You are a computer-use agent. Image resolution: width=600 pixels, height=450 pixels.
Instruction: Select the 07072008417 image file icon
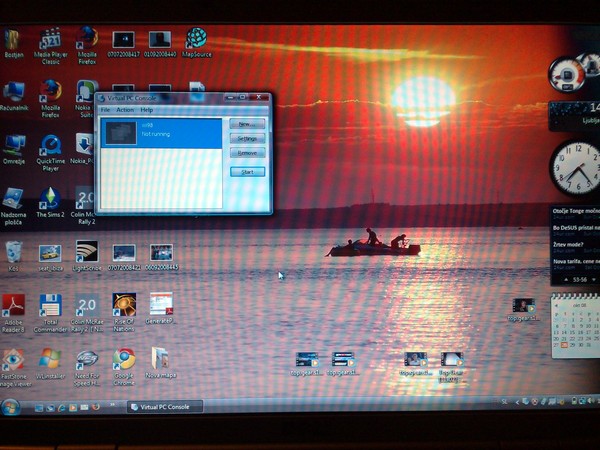click(124, 44)
